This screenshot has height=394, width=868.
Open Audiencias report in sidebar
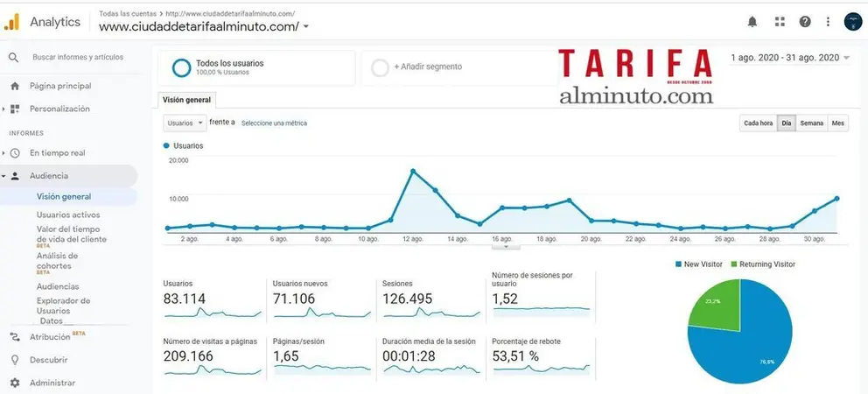click(x=58, y=286)
